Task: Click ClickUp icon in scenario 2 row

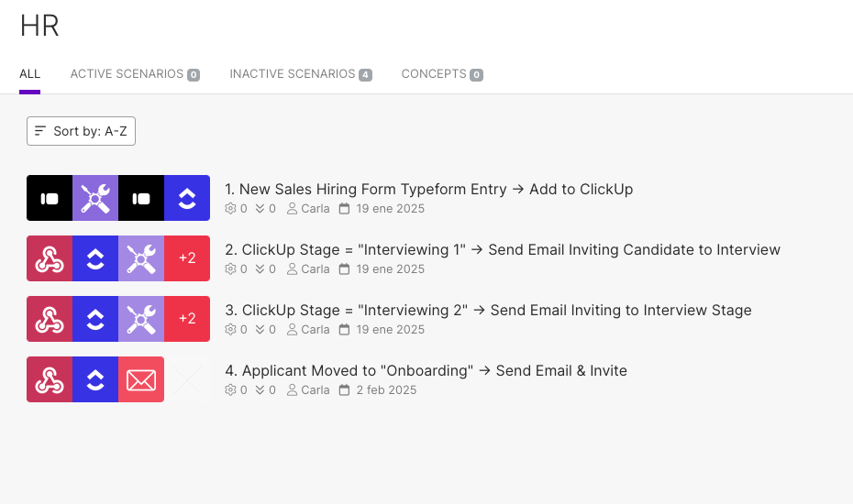Action: [x=95, y=258]
